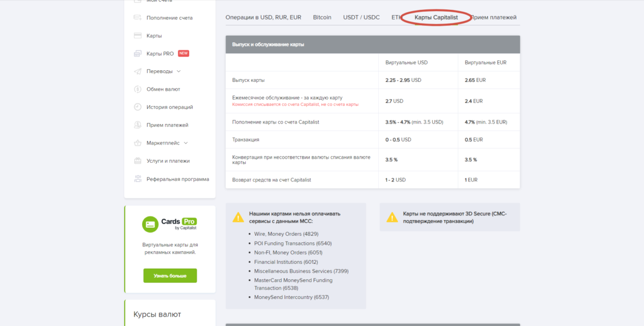Viewport: 644px width, 326px height.
Task: Click the 0 - 0.5 USD value
Action: click(x=398, y=140)
